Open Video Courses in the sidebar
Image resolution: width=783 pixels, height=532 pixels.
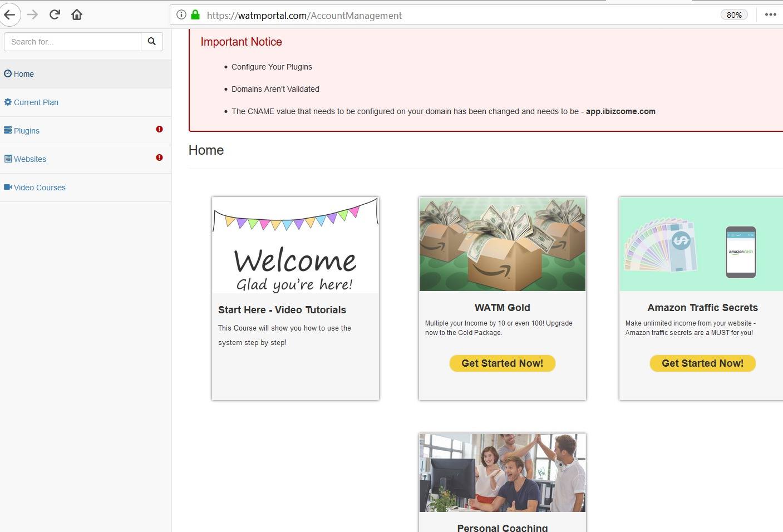pyautogui.click(x=86, y=188)
